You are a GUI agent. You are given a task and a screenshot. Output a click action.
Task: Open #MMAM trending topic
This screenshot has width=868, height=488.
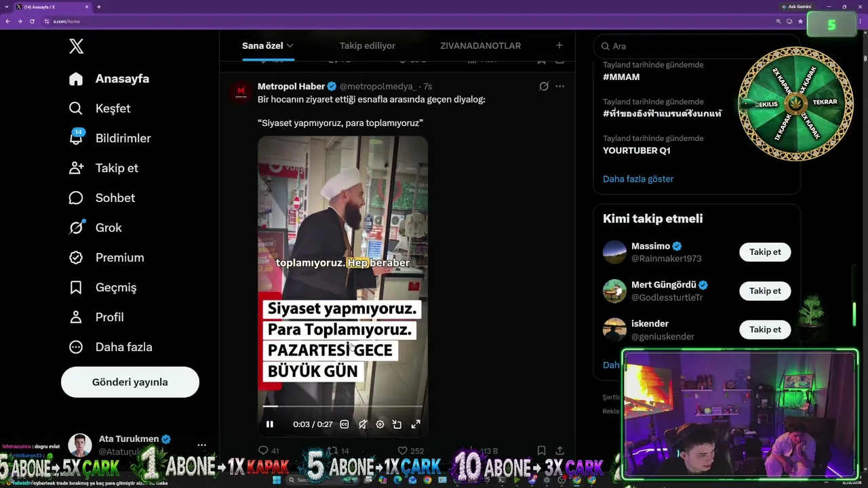621,77
